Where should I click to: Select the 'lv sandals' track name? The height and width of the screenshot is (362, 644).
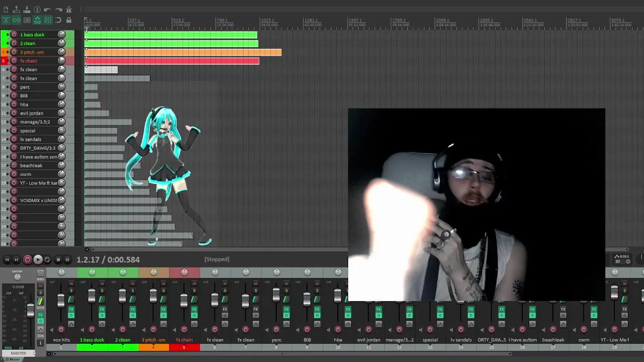(31, 139)
